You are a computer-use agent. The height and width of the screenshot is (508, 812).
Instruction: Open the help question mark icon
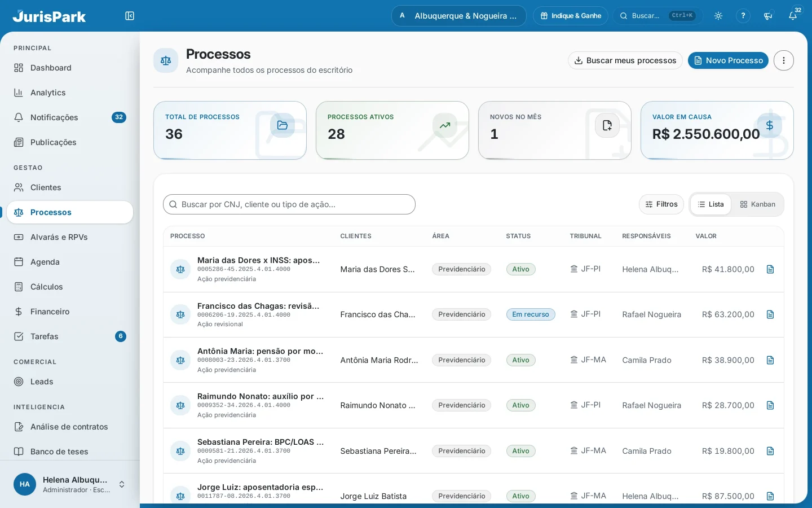coord(743,16)
